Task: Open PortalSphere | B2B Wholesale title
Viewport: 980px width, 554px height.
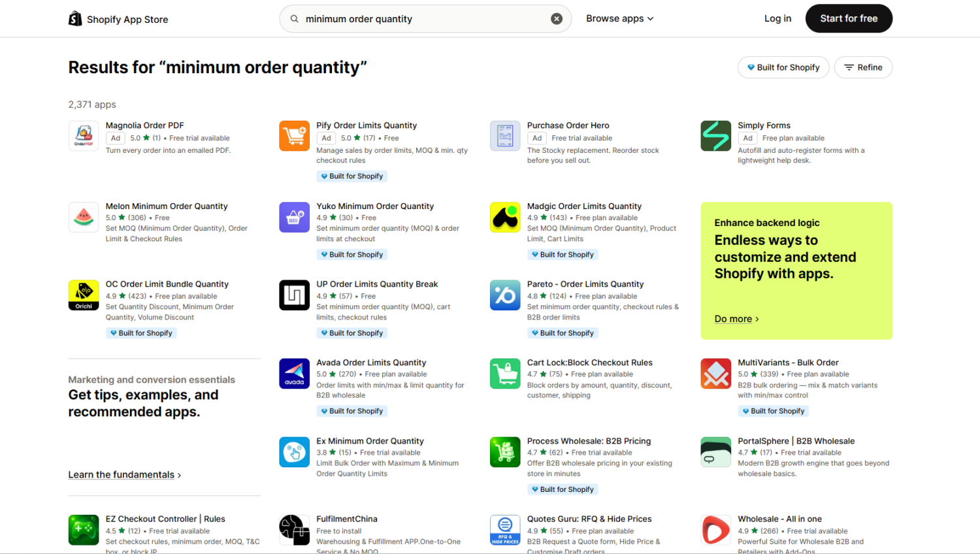Action: point(796,441)
